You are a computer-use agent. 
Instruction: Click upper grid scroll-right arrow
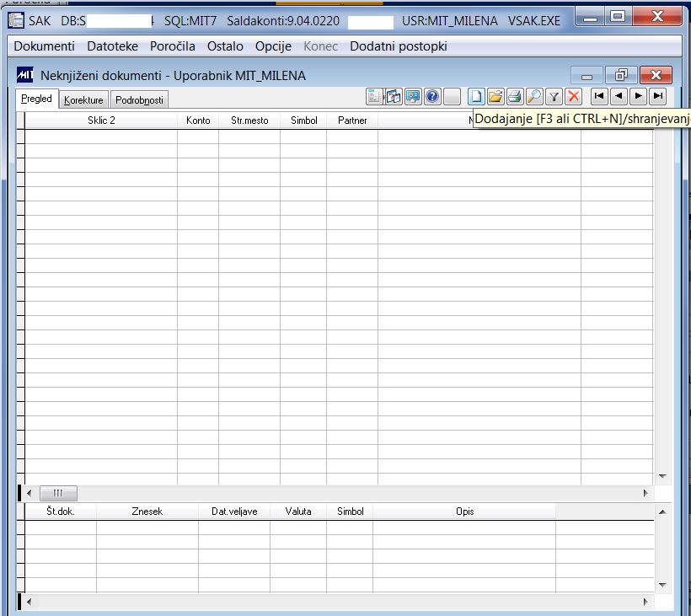click(x=645, y=493)
